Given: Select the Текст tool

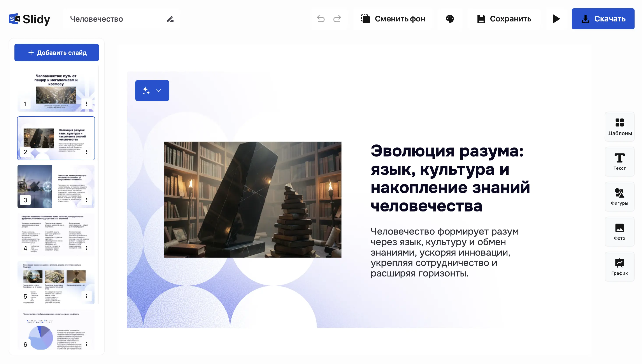Looking at the screenshot, I should point(619,162).
